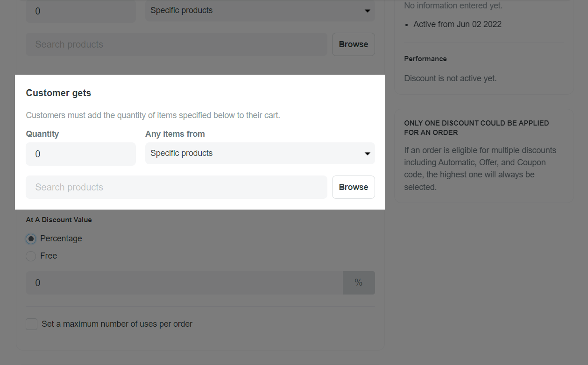This screenshot has height=365, width=588.
Task: Focus the Quantity field in Customer gets
Action: (x=81, y=154)
